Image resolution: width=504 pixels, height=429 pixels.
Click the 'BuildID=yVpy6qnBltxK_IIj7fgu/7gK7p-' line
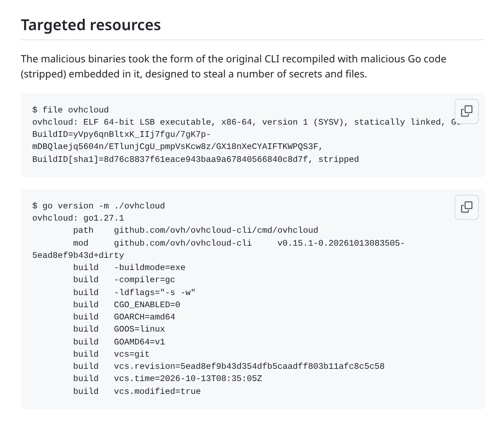(x=122, y=134)
